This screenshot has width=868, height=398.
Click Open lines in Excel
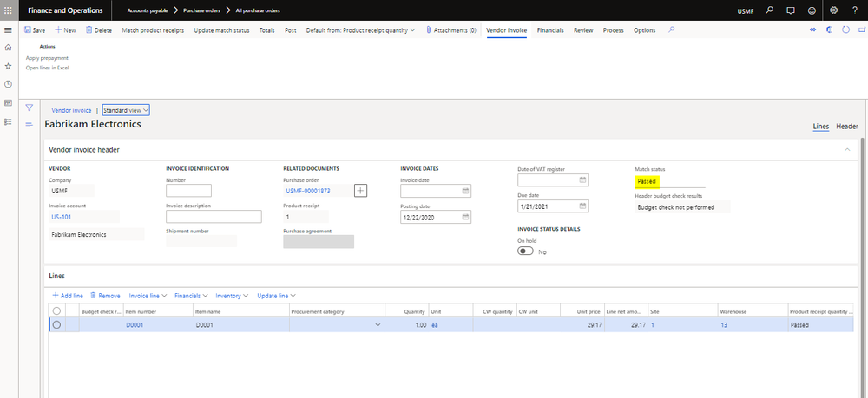pos(47,68)
